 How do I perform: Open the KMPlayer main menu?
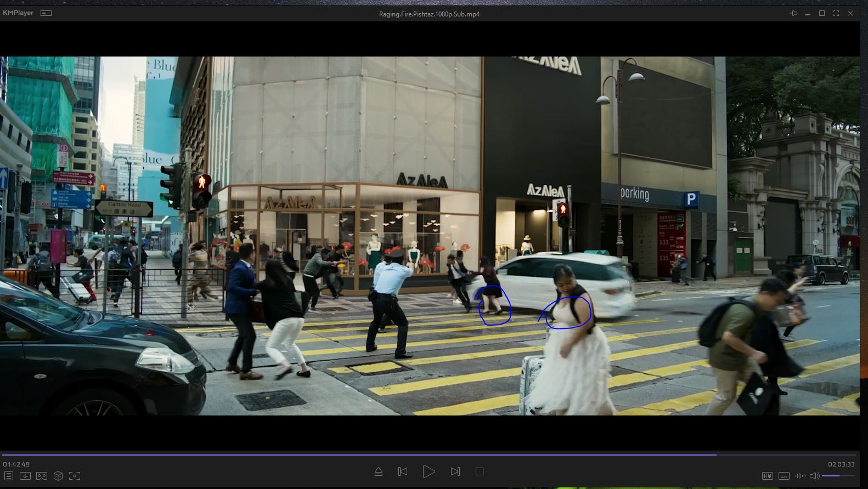tap(18, 13)
